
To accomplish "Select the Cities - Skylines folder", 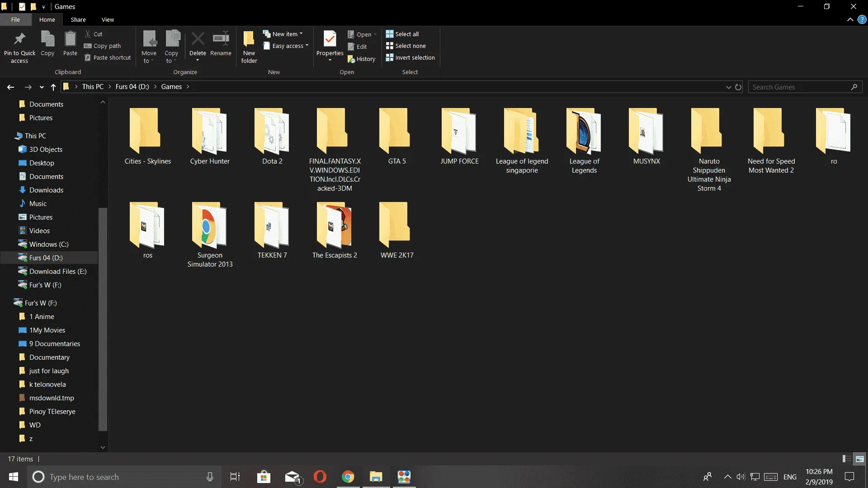I will [147, 136].
